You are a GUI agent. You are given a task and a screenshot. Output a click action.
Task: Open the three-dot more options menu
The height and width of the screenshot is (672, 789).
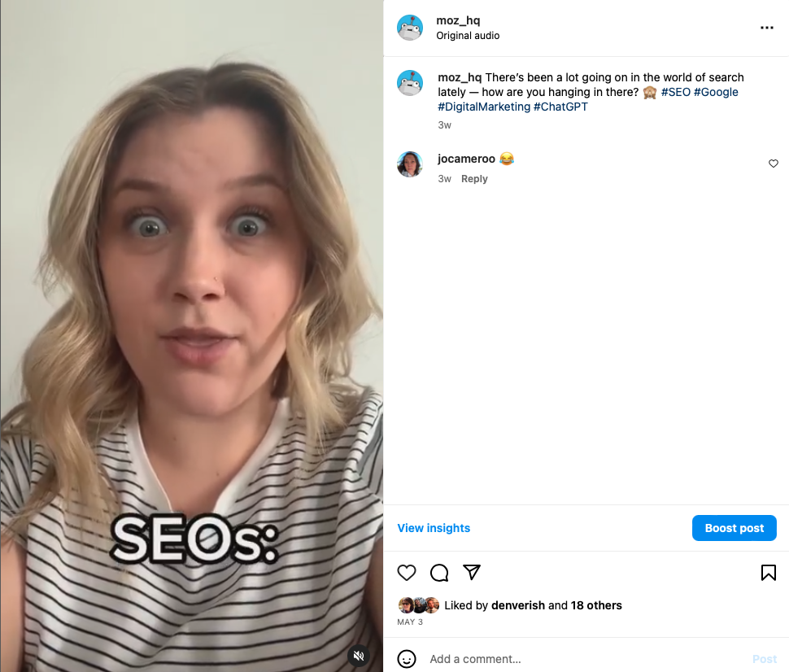[x=767, y=28]
